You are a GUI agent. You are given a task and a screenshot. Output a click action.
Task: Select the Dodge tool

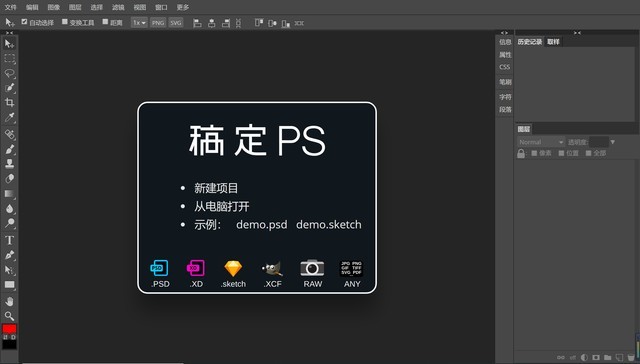point(9,223)
